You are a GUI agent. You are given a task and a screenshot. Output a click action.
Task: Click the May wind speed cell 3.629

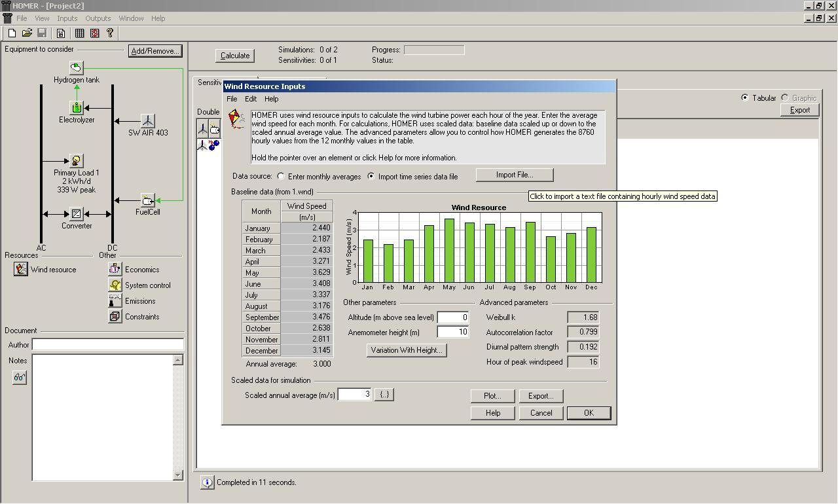tap(307, 272)
